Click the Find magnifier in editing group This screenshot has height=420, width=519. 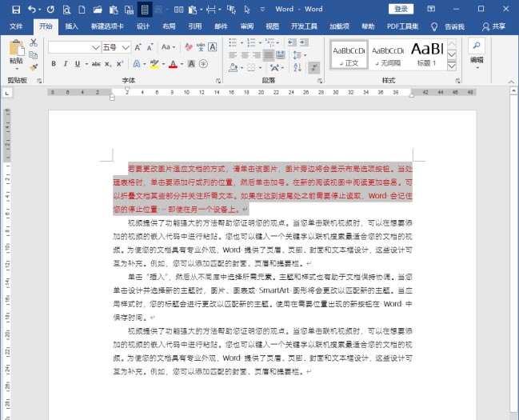pyautogui.click(x=477, y=46)
